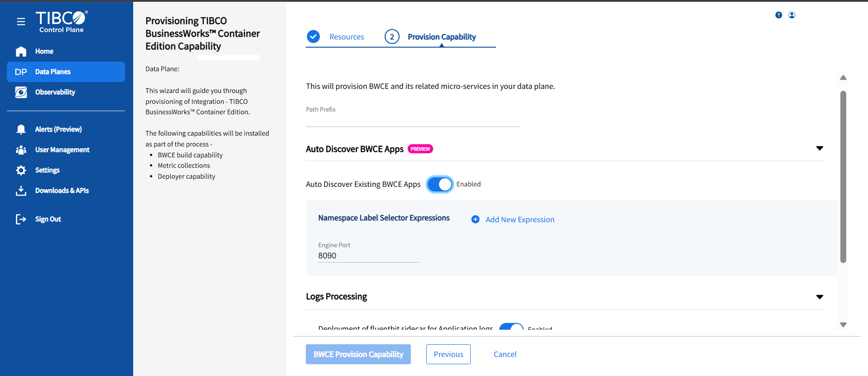Collapse the Auto Discover BWCE Apps section
Viewport: 868px width, 376px height.
pyautogui.click(x=819, y=148)
